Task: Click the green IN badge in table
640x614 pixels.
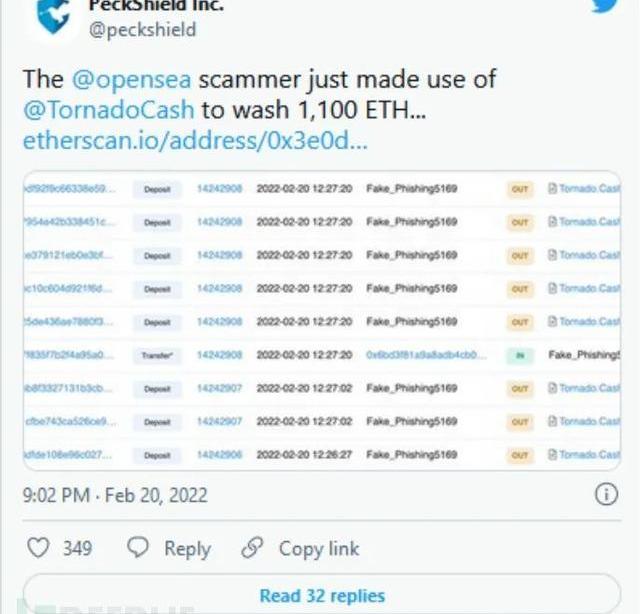Action: click(519, 355)
